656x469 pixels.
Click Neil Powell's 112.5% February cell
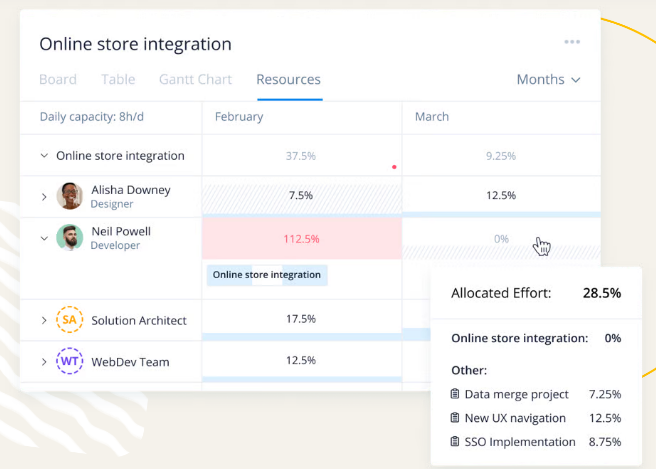pos(301,239)
